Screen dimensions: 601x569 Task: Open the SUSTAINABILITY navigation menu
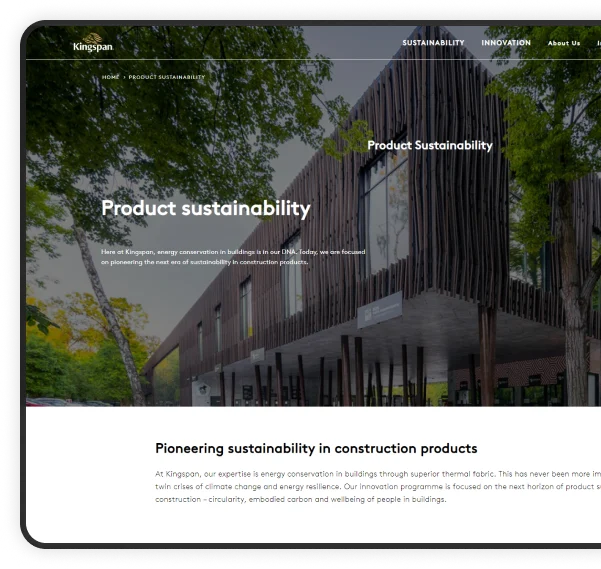coord(433,43)
